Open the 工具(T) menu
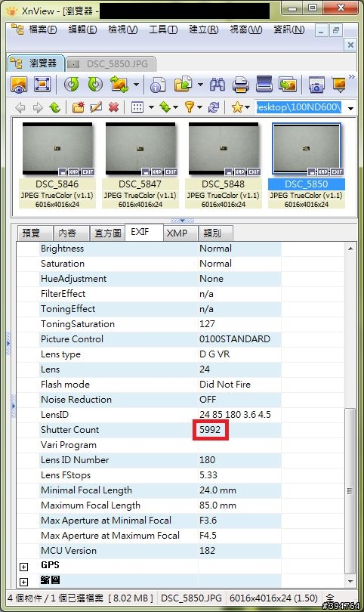364x612 pixels. [163, 29]
